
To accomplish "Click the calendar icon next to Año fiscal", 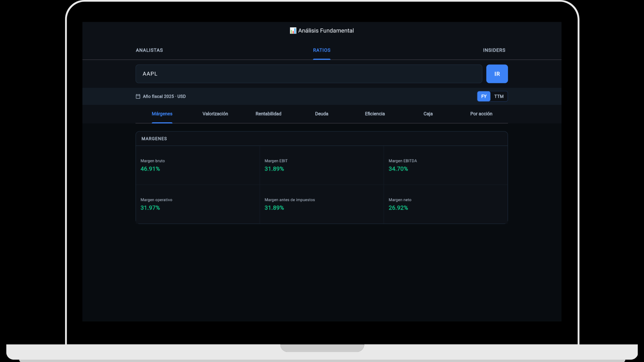I will tap(138, 97).
